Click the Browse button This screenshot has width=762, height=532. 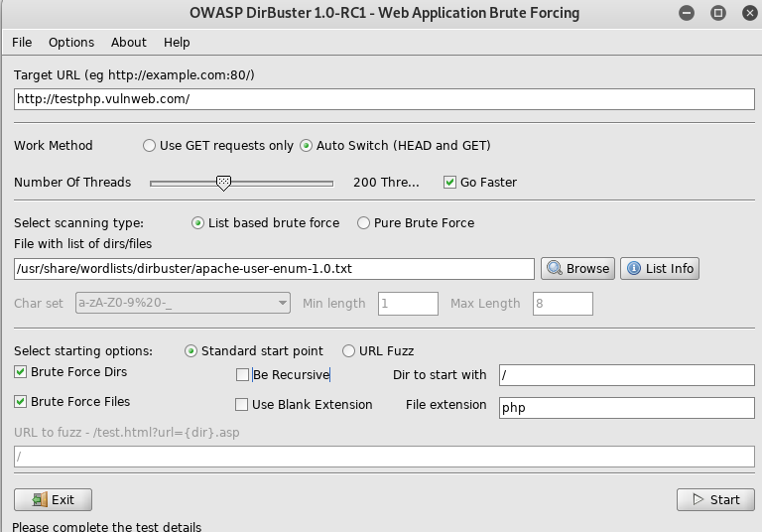tap(577, 268)
